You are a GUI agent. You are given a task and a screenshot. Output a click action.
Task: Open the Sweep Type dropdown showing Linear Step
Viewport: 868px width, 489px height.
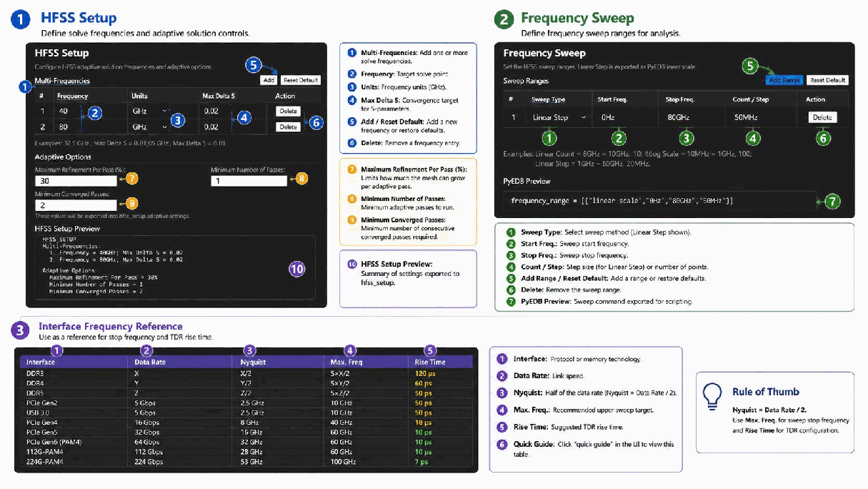(560, 117)
